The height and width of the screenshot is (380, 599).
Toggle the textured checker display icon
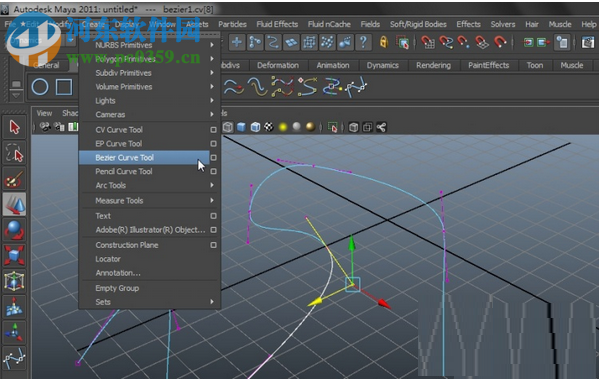point(269,127)
